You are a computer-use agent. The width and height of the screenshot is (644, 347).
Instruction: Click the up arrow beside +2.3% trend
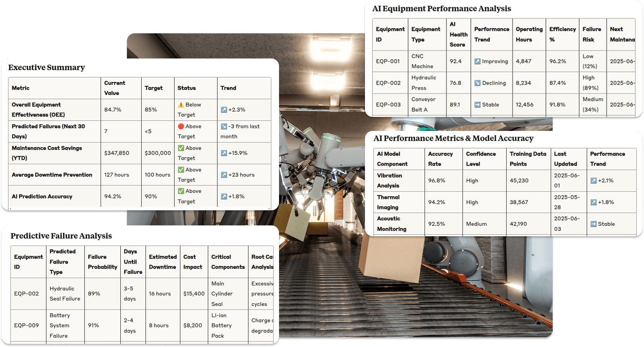tap(224, 110)
